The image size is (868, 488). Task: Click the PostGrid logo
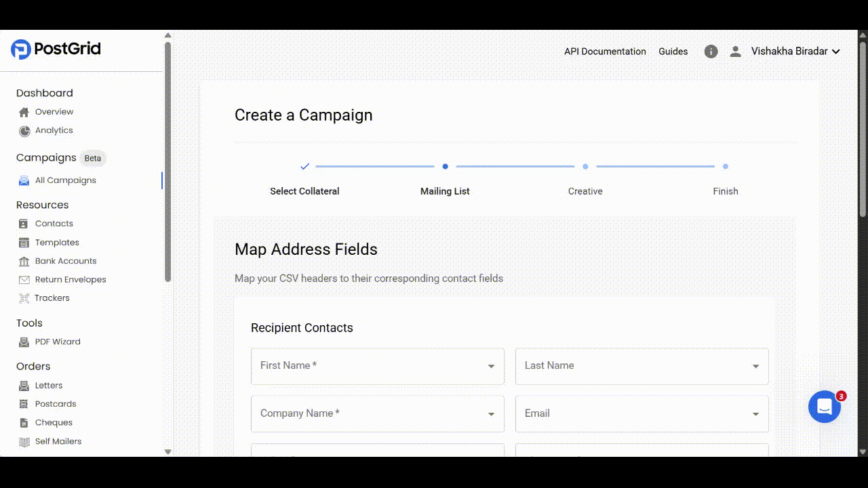56,49
